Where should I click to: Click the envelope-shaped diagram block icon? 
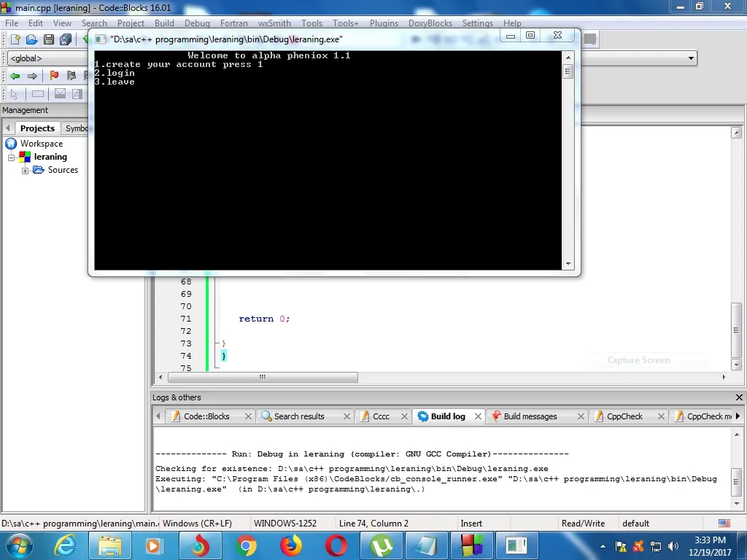[x=60, y=93]
